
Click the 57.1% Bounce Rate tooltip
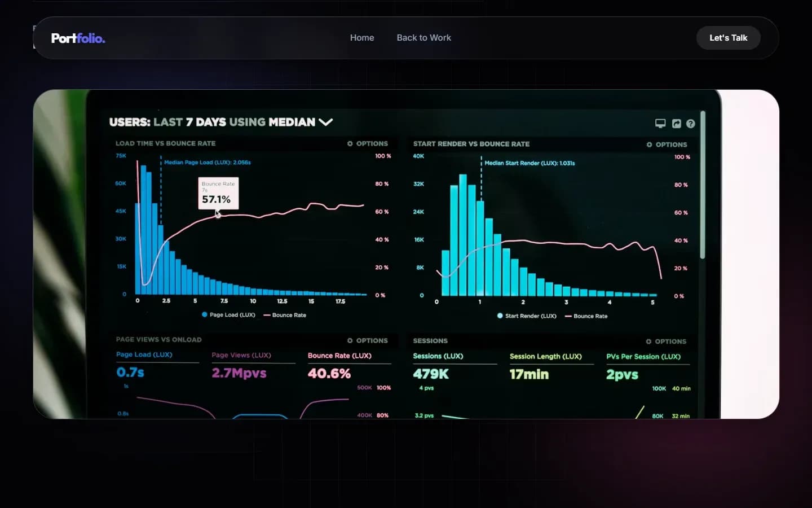coord(218,194)
